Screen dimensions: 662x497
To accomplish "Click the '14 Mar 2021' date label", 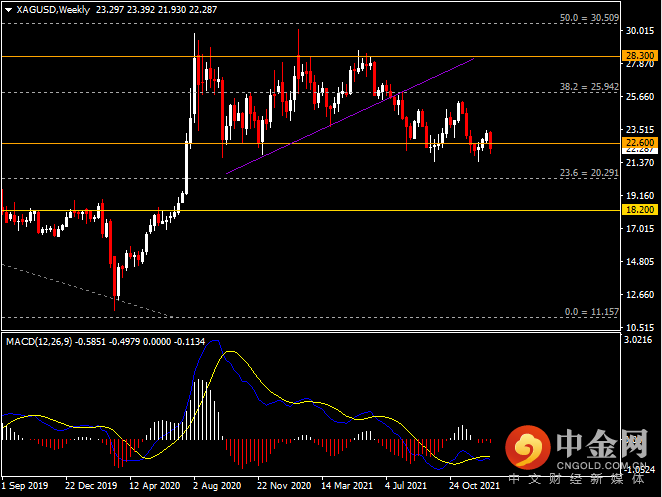I will 347,486.
